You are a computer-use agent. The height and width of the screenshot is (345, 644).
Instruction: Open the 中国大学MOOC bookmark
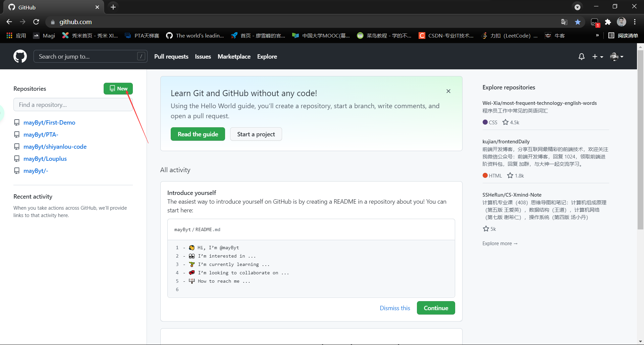pos(321,36)
